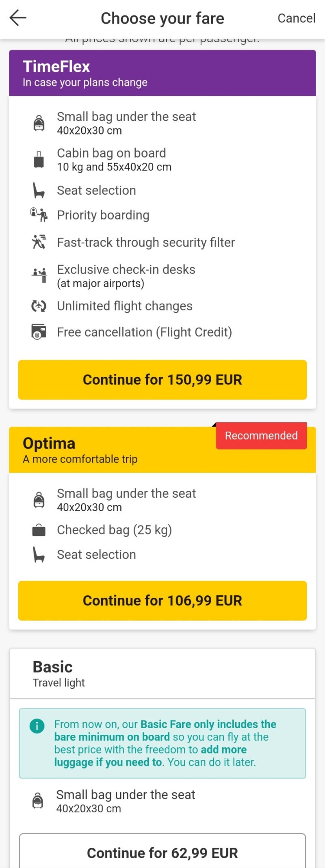Tap the Optima checked bag icon
The width and height of the screenshot is (325, 868).
pyautogui.click(x=39, y=530)
